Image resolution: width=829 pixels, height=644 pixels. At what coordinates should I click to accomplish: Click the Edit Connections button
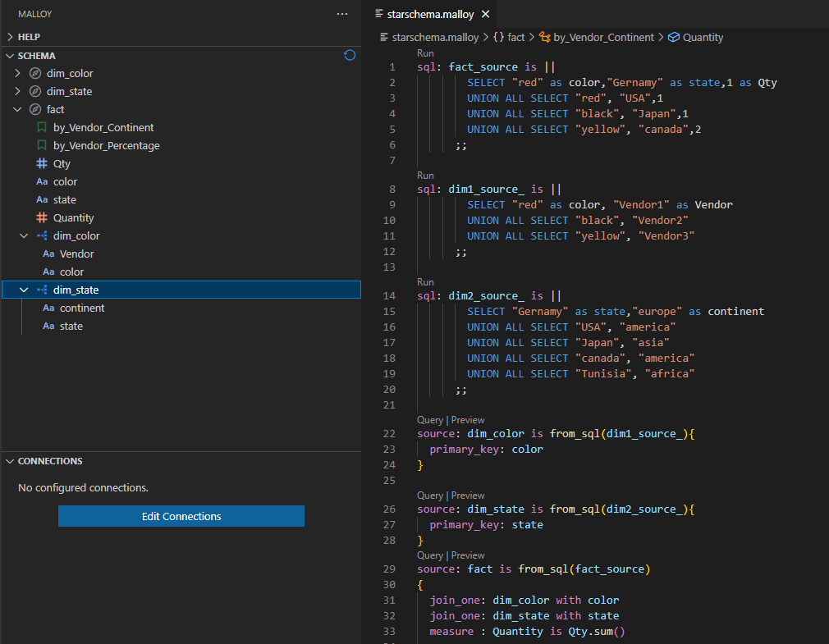181,516
